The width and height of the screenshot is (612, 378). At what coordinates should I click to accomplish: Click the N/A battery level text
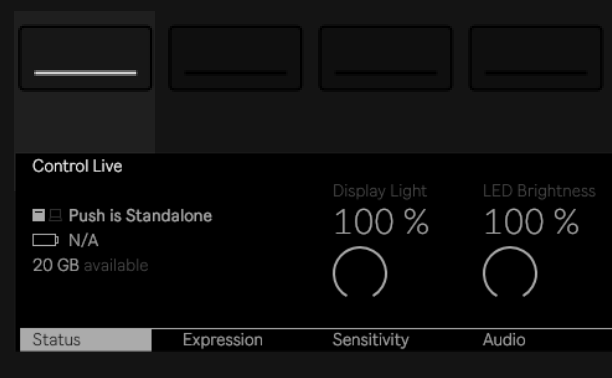pyautogui.click(x=84, y=240)
